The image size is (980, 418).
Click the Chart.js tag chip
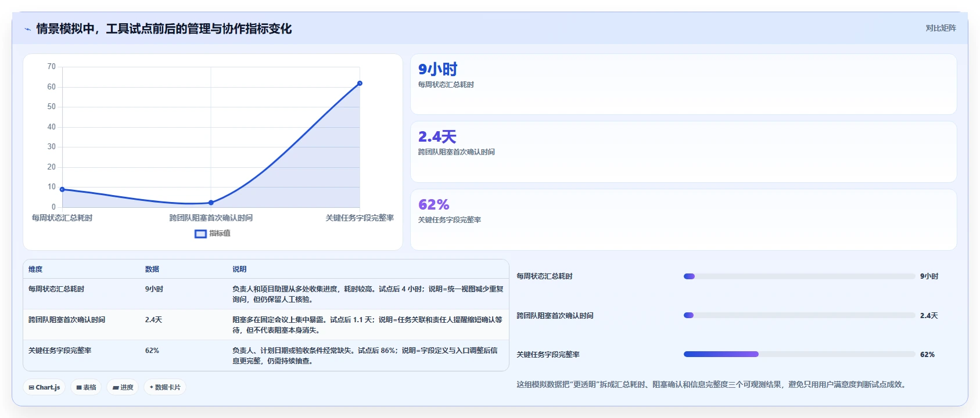point(45,387)
